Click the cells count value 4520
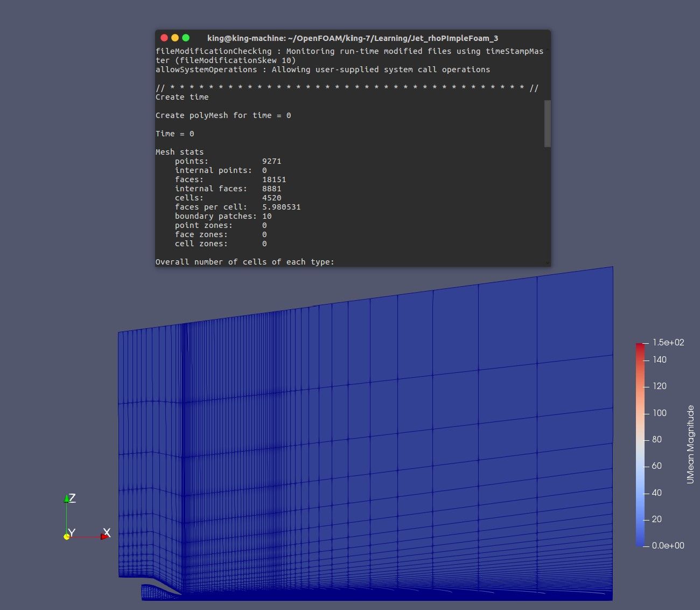The width and height of the screenshot is (700, 610). (271, 198)
